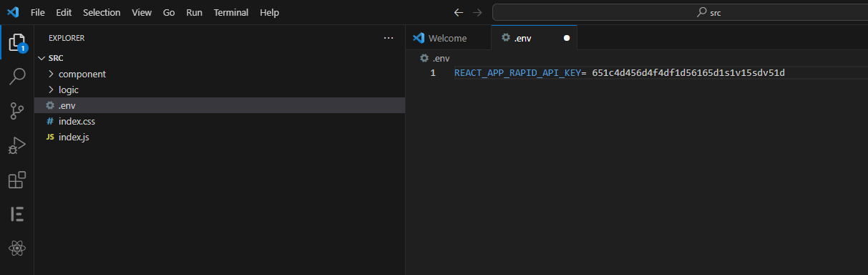Click the .env breadcrumb above editor

(435, 58)
